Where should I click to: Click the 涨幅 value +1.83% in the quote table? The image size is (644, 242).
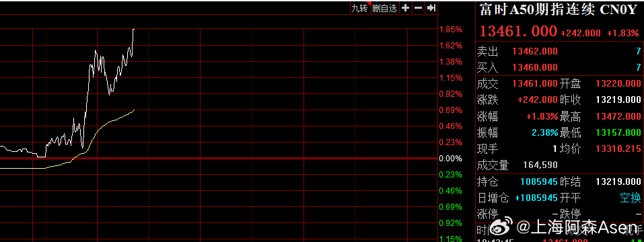click(x=542, y=116)
